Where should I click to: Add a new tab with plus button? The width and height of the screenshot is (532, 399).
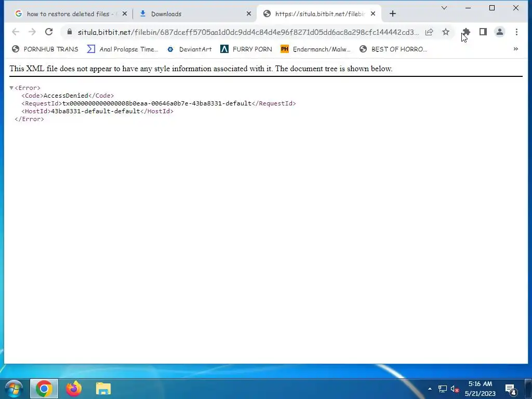click(393, 14)
